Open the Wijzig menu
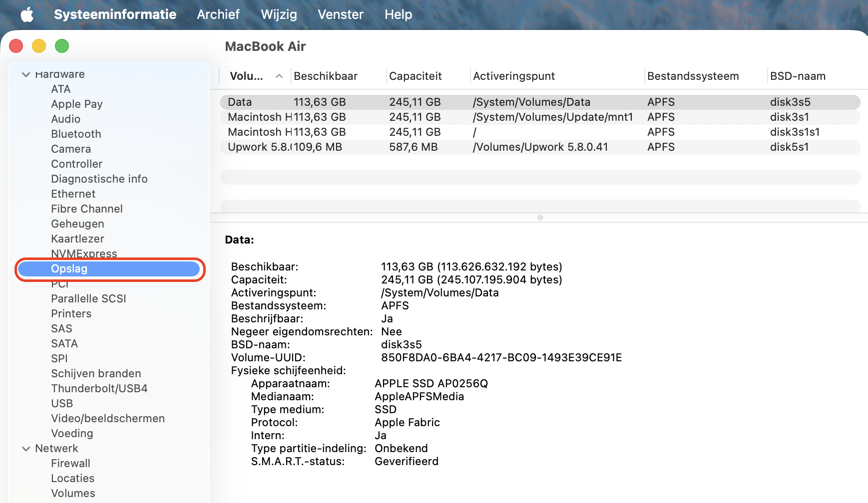Image resolution: width=868 pixels, height=503 pixels. coord(279,14)
